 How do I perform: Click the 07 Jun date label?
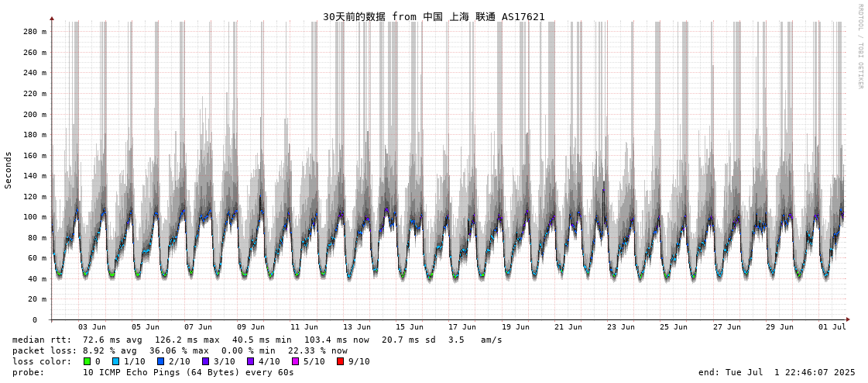point(197,327)
